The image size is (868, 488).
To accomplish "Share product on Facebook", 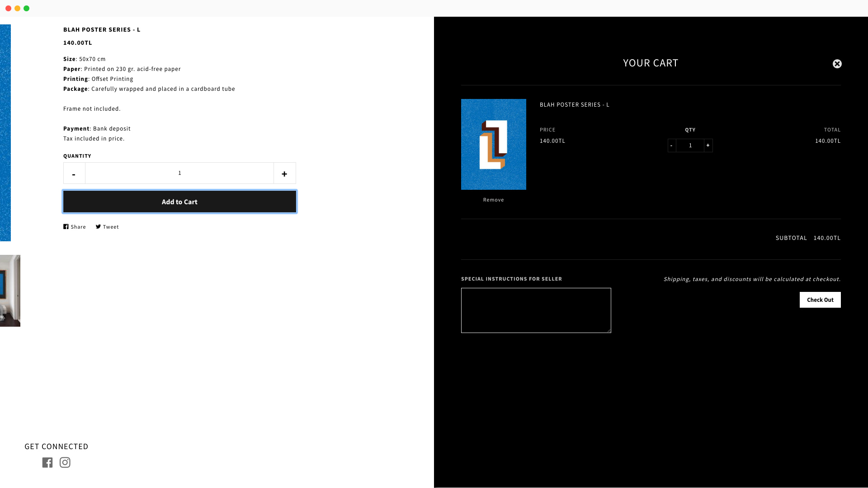I will [75, 227].
